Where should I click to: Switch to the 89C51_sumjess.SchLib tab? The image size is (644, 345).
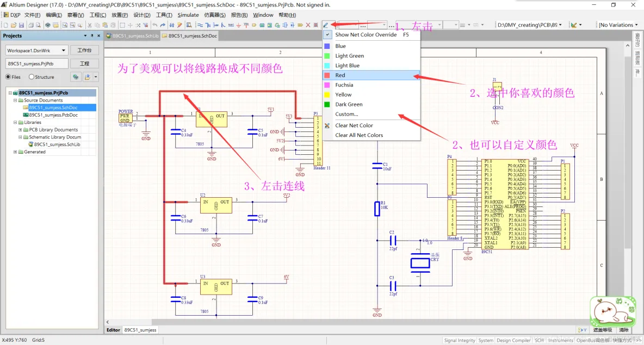click(132, 36)
